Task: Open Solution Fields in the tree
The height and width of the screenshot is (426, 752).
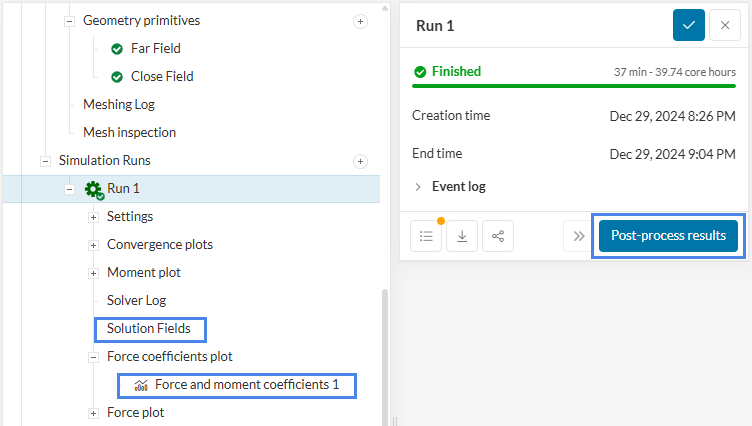Action: tap(149, 328)
